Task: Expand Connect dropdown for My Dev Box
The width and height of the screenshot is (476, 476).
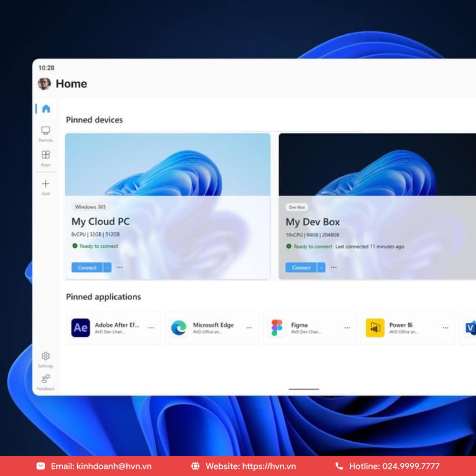Action: 321,268
